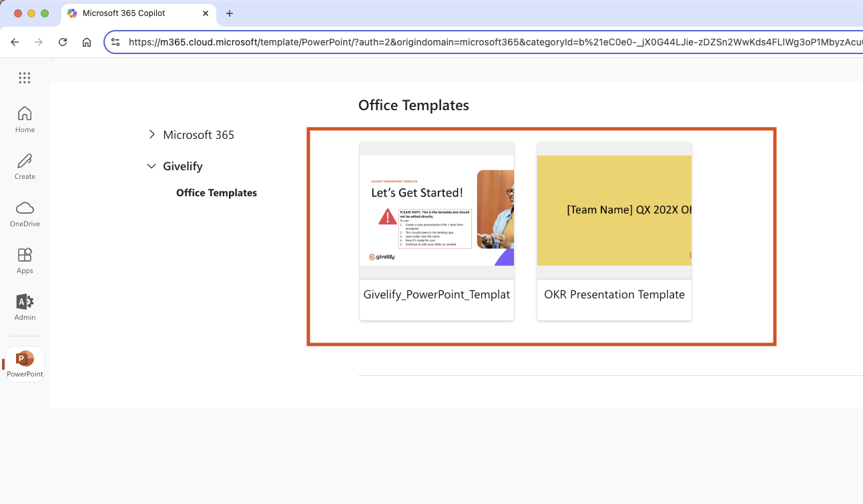Click the red warning triangle in the template thumbnail
Image resolution: width=863 pixels, height=504 pixels.
pos(387,216)
